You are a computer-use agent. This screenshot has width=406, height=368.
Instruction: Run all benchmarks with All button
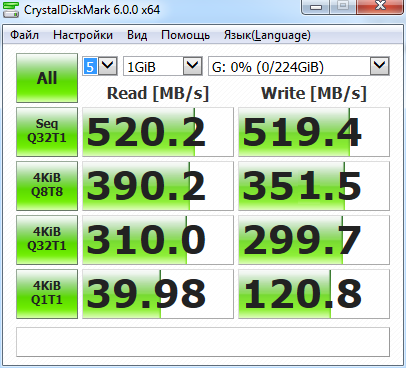[47, 78]
